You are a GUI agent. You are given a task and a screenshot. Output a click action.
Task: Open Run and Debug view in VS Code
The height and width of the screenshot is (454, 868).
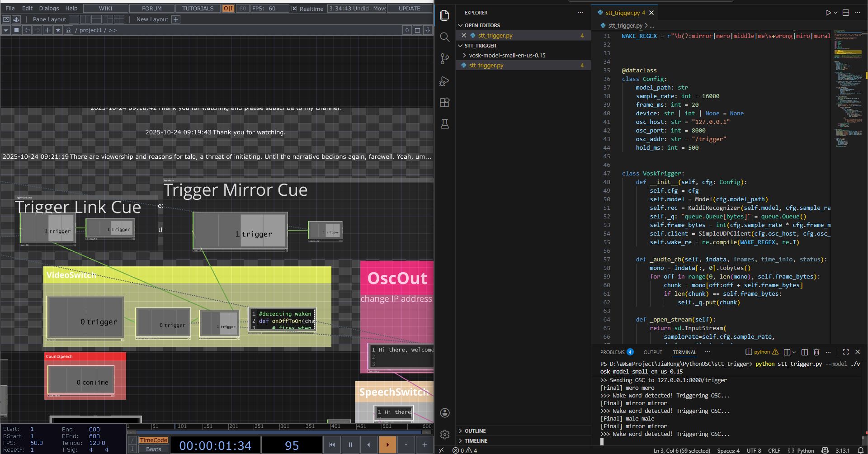pyautogui.click(x=445, y=81)
